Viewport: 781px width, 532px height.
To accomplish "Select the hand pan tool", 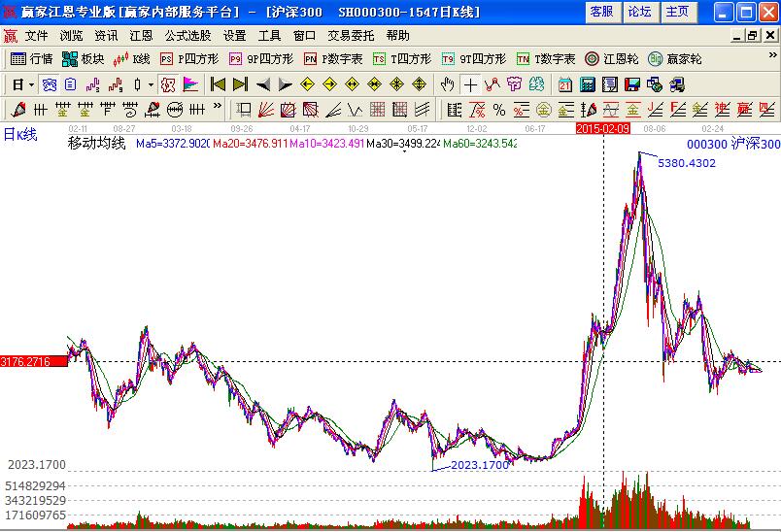I will tap(447, 84).
